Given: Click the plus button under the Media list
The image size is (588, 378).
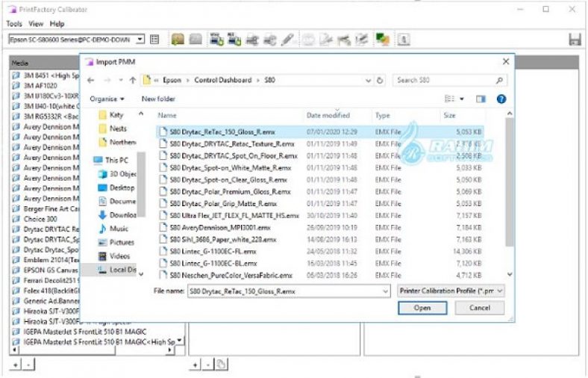Looking at the screenshot, I should click(16, 365).
